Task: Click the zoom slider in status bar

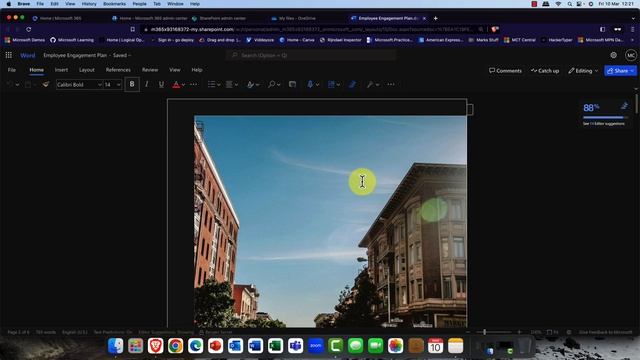Action: point(485,332)
